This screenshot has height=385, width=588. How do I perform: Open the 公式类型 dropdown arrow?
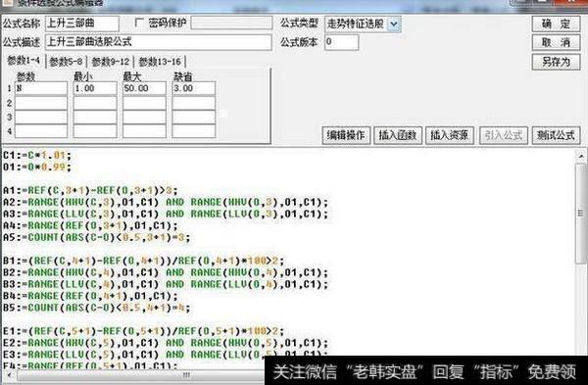click(x=394, y=24)
